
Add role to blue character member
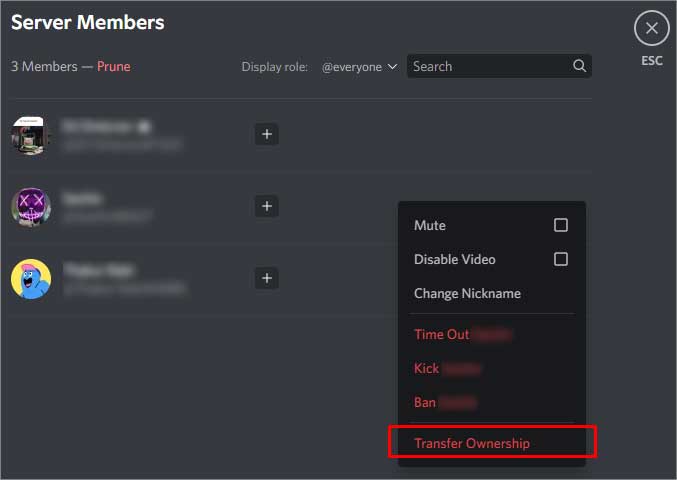[x=267, y=278]
